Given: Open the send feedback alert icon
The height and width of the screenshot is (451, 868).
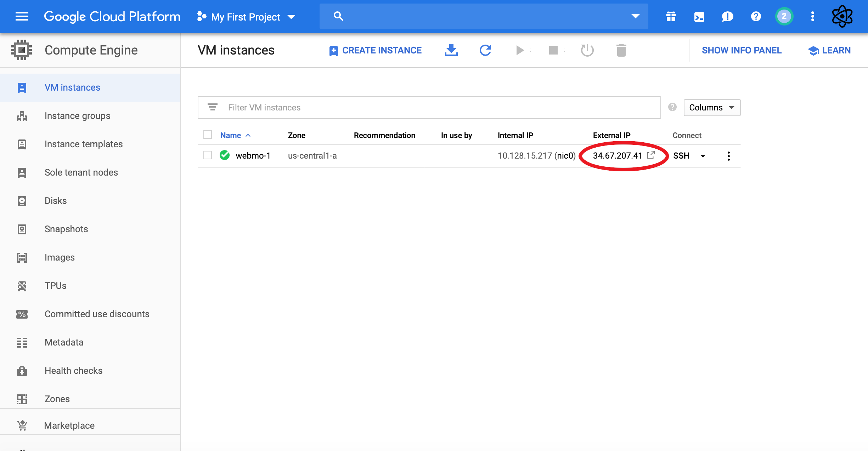Looking at the screenshot, I should point(727,17).
